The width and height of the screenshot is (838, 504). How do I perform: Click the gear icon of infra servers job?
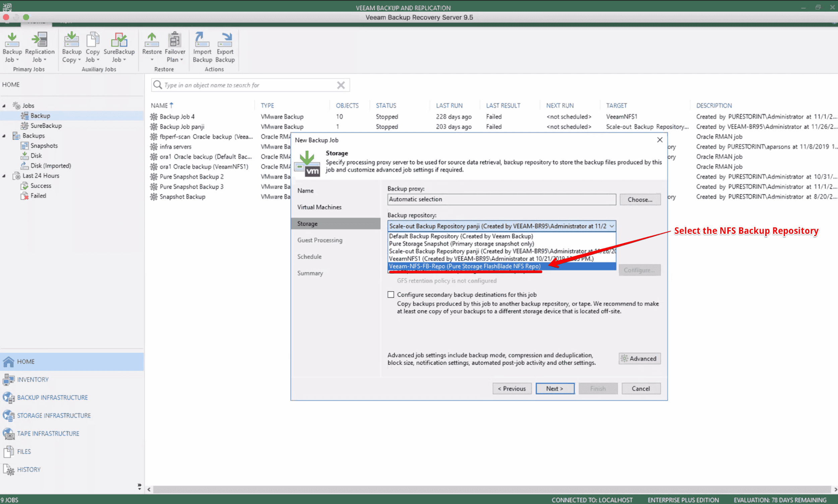(154, 147)
